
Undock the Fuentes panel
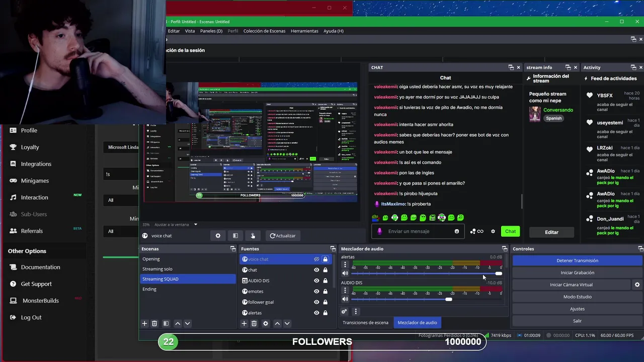pos(333,249)
